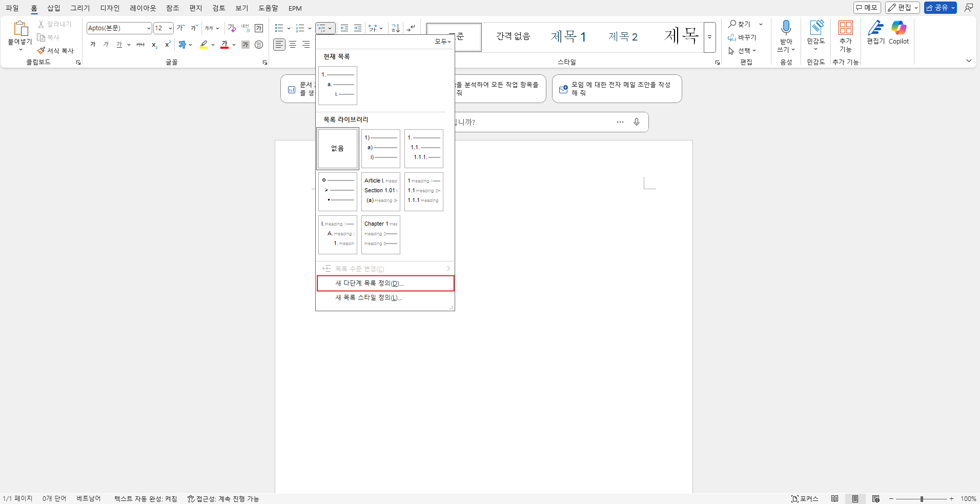Choose the '없음' list library thumbnail
Viewport: 980px width, 504px height.
click(x=337, y=149)
